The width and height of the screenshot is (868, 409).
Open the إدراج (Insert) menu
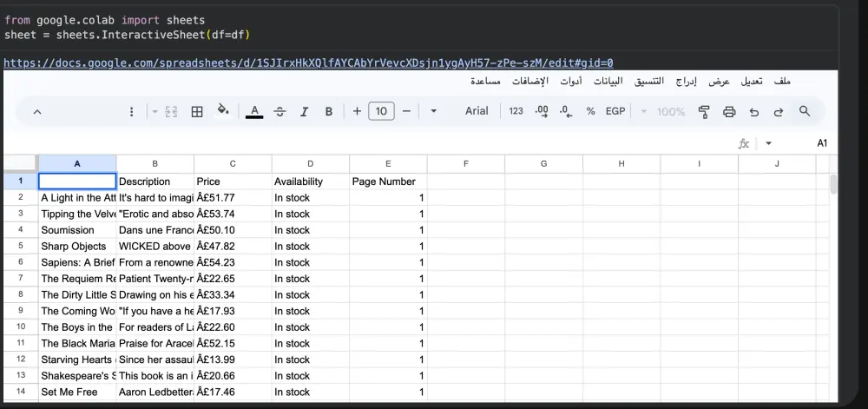pos(686,82)
